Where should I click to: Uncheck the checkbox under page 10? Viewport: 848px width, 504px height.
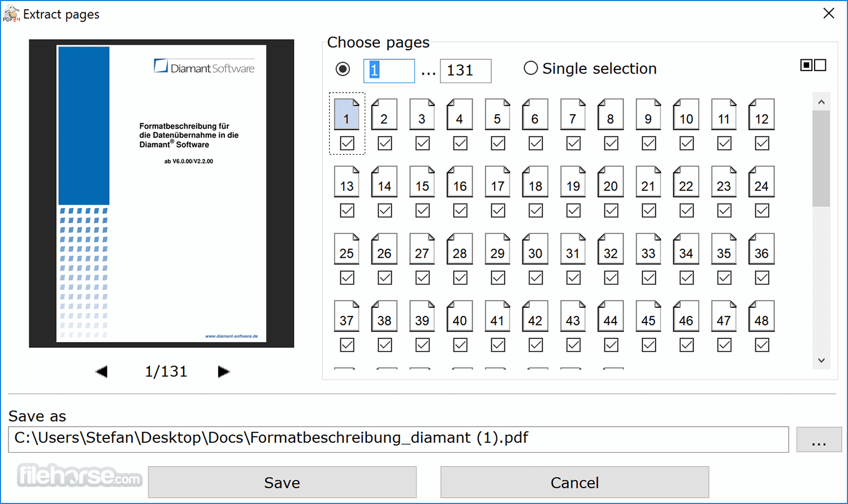click(x=686, y=144)
